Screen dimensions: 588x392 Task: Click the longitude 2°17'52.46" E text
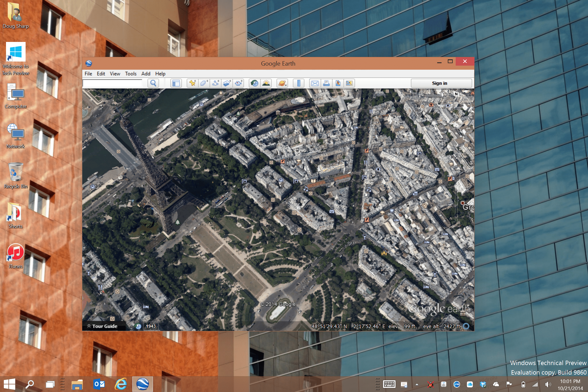(x=369, y=326)
